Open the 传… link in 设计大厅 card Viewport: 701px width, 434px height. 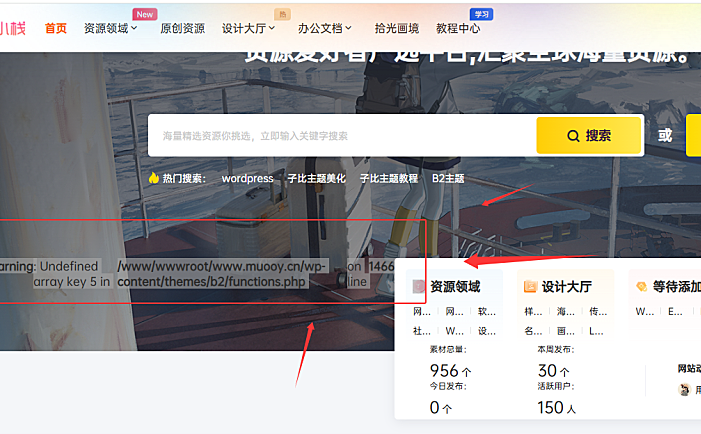click(598, 312)
